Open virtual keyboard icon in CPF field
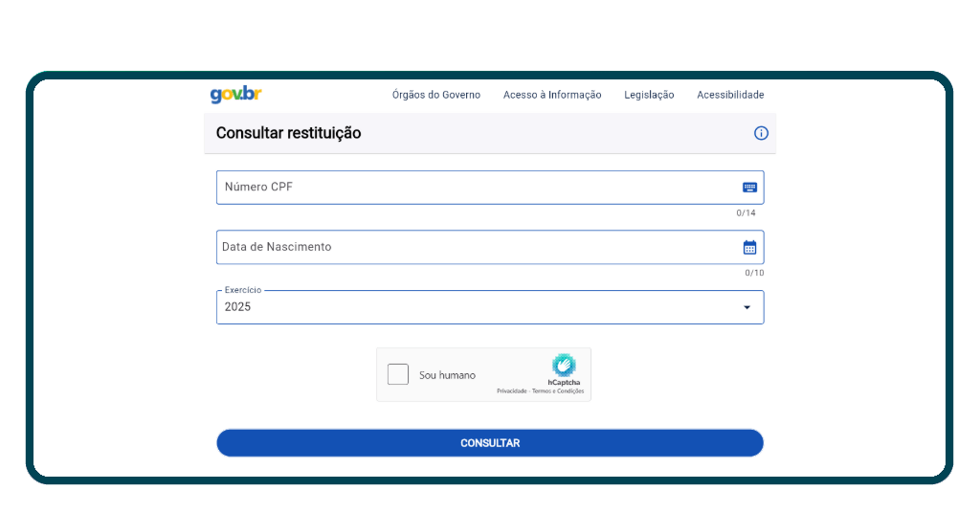The height and width of the screenshot is (513, 980). pyautogui.click(x=749, y=188)
